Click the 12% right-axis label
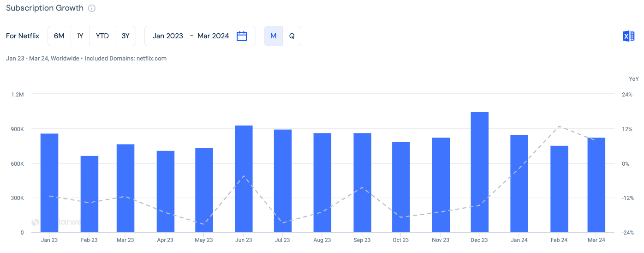 627,129
